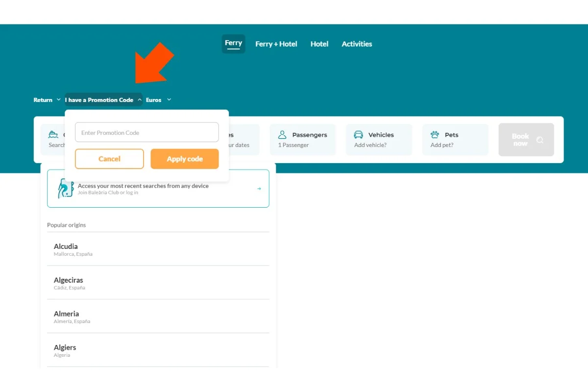Select the Ferry tab

coord(233,43)
